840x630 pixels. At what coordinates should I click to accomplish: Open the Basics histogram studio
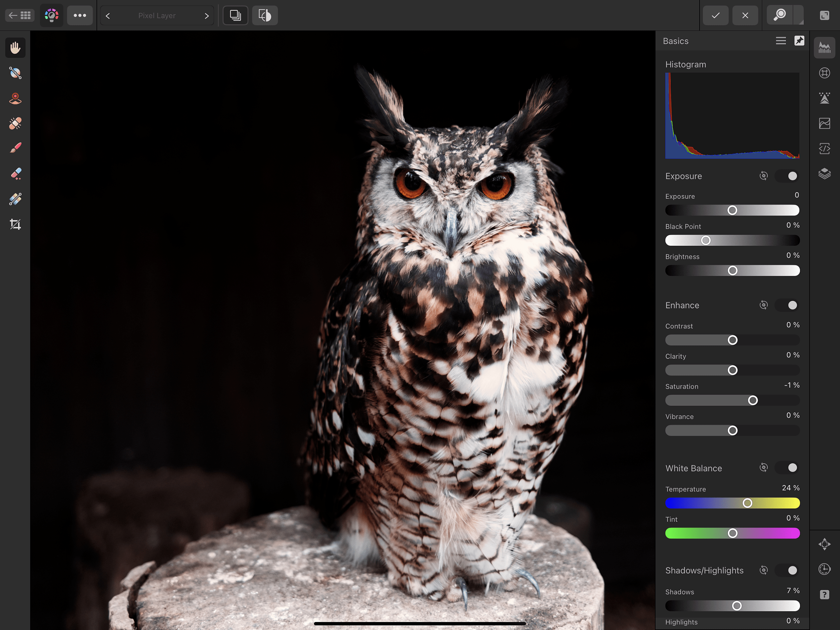[x=825, y=48]
